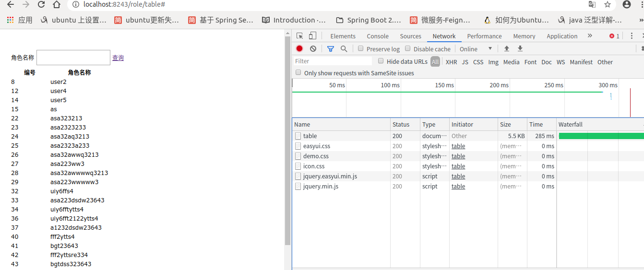The image size is (644, 270).
Task: Click the network Filter text field
Action: (333, 61)
